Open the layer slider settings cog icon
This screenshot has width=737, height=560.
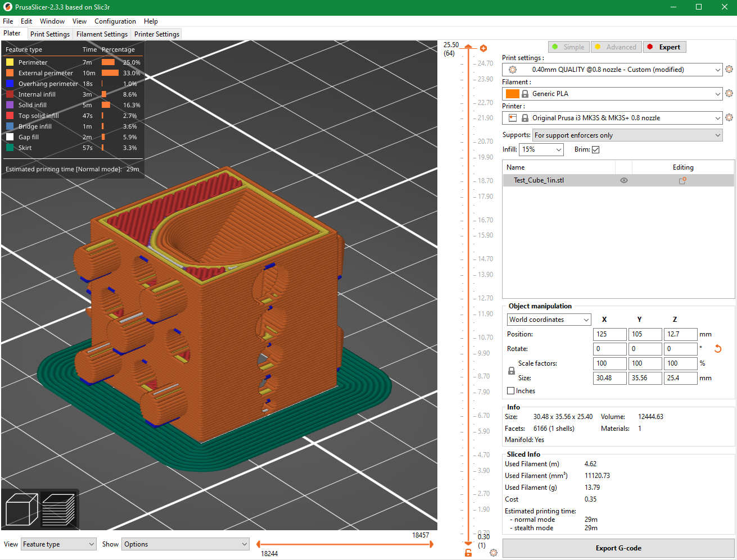coord(494,553)
